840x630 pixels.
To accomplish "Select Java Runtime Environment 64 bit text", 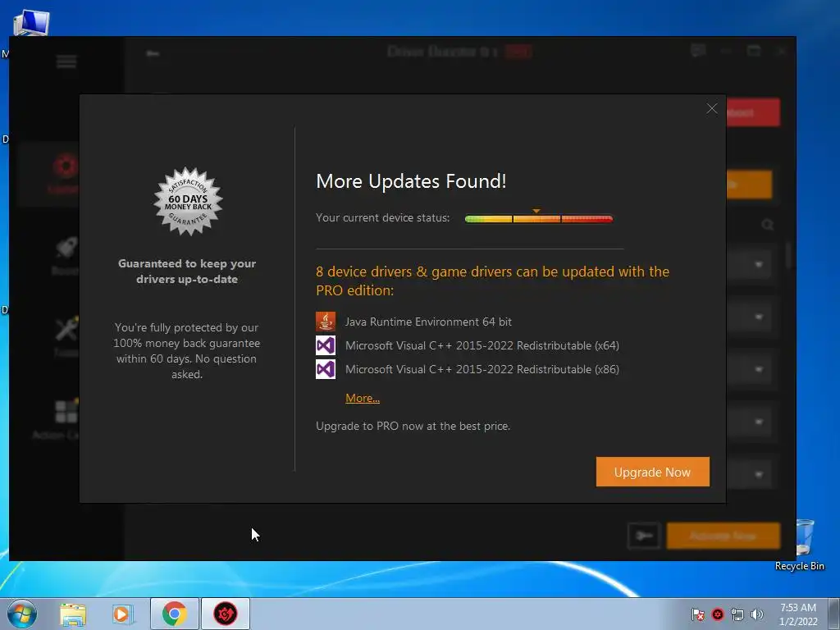I will (428, 322).
